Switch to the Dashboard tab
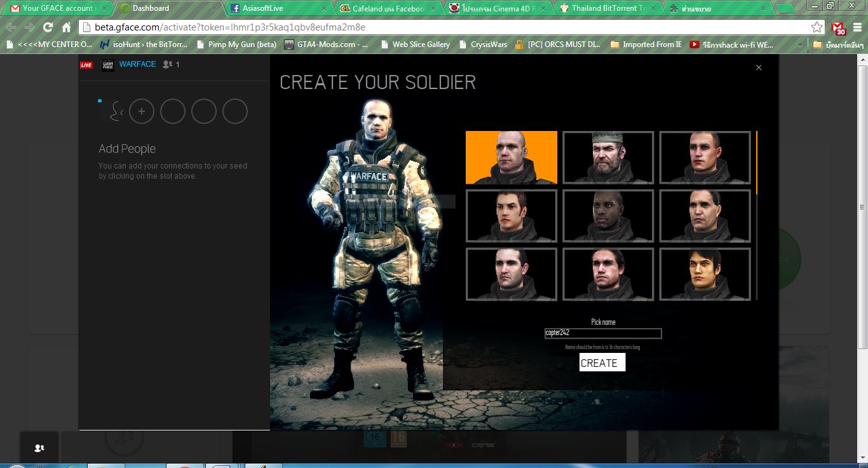 pos(169,8)
